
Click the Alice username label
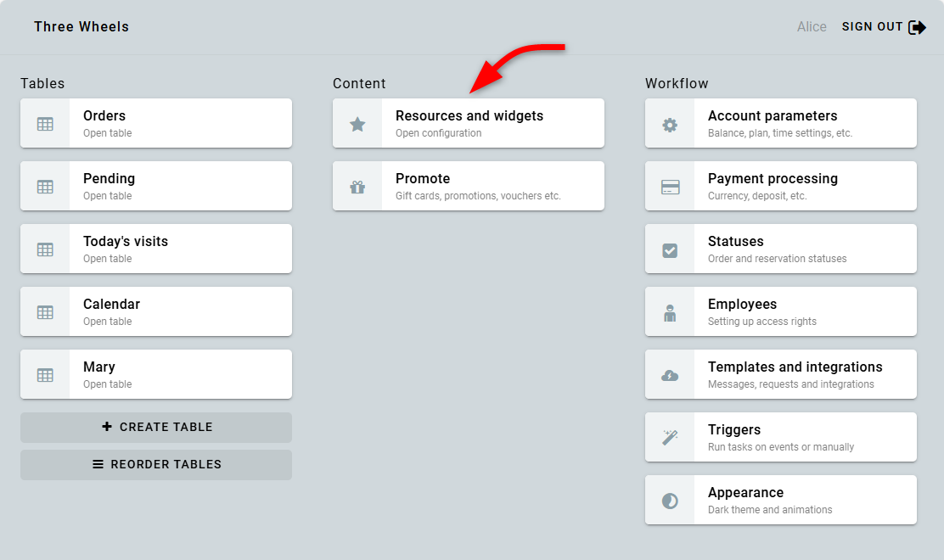click(812, 27)
